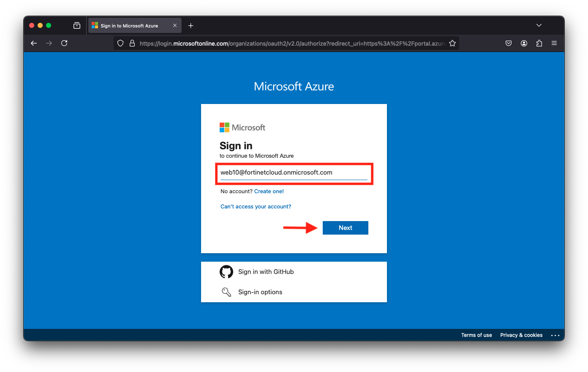The width and height of the screenshot is (588, 372).
Task: Click the address bar URL
Action: tap(292, 44)
